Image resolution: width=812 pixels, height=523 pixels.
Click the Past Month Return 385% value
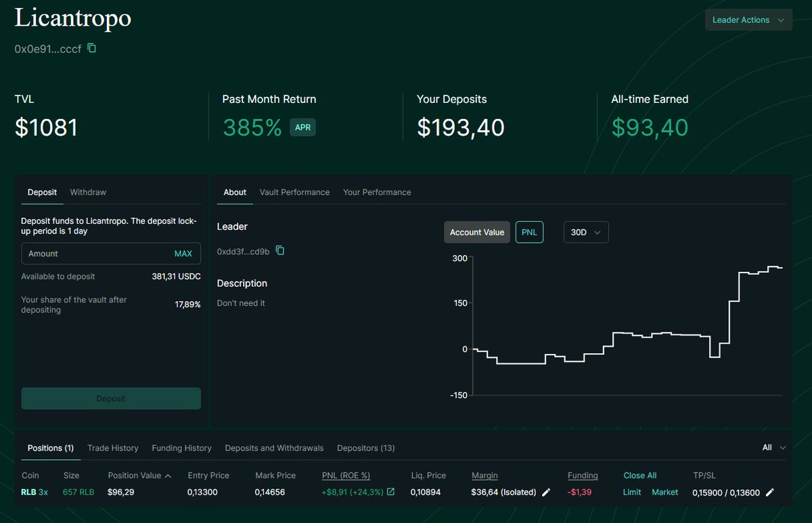tap(252, 127)
